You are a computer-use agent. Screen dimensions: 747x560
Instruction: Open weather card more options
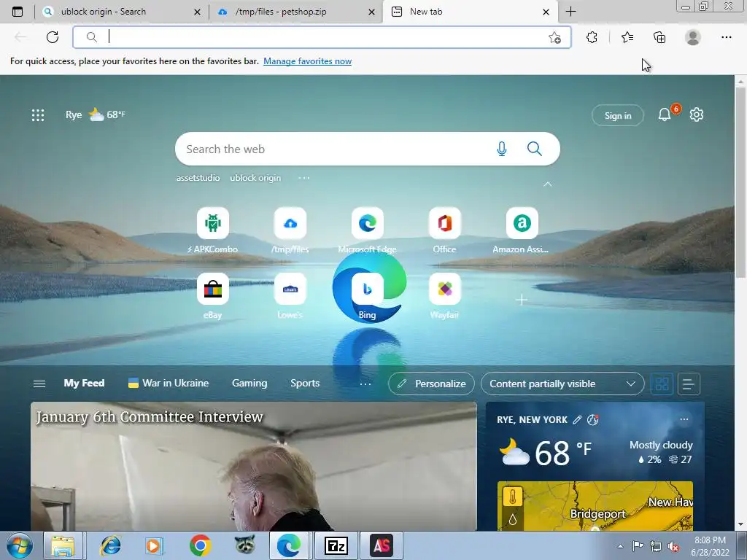(x=684, y=419)
